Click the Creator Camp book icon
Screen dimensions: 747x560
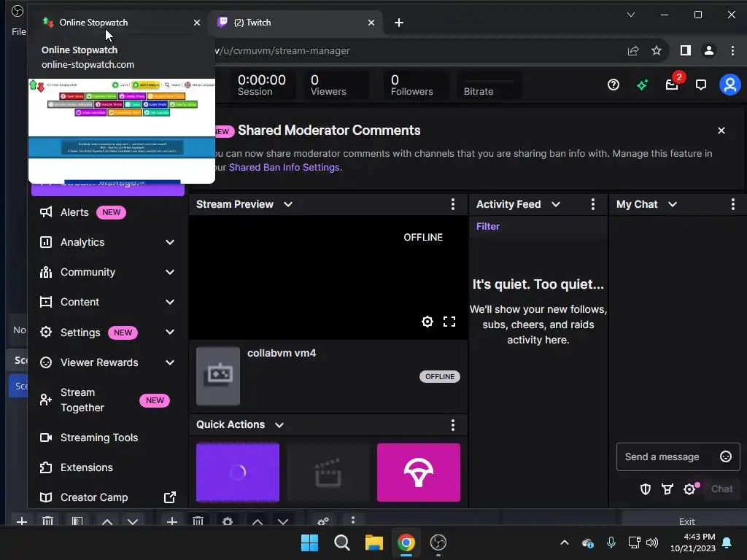click(46, 497)
